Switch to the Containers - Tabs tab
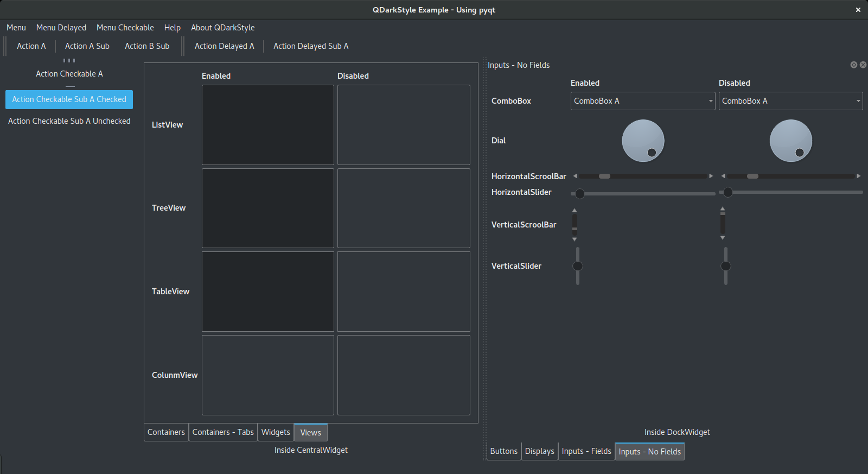Viewport: 868px width, 474px height. (223, 432)
